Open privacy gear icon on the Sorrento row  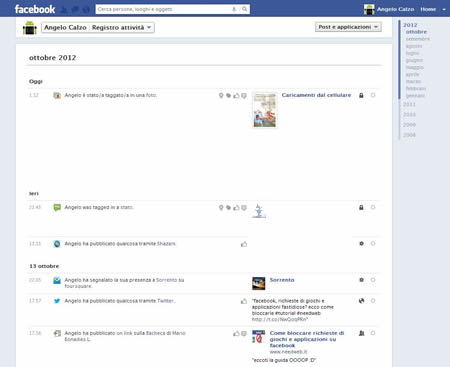[361, 280]
